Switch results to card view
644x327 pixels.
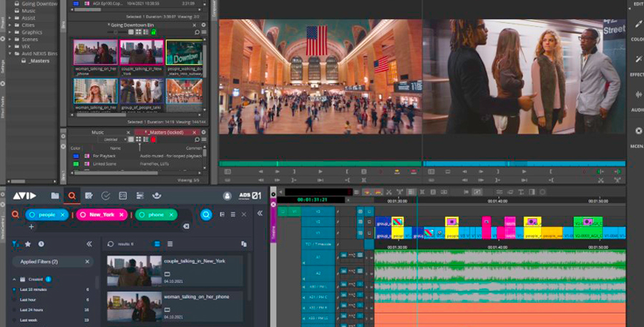[157, 244]
